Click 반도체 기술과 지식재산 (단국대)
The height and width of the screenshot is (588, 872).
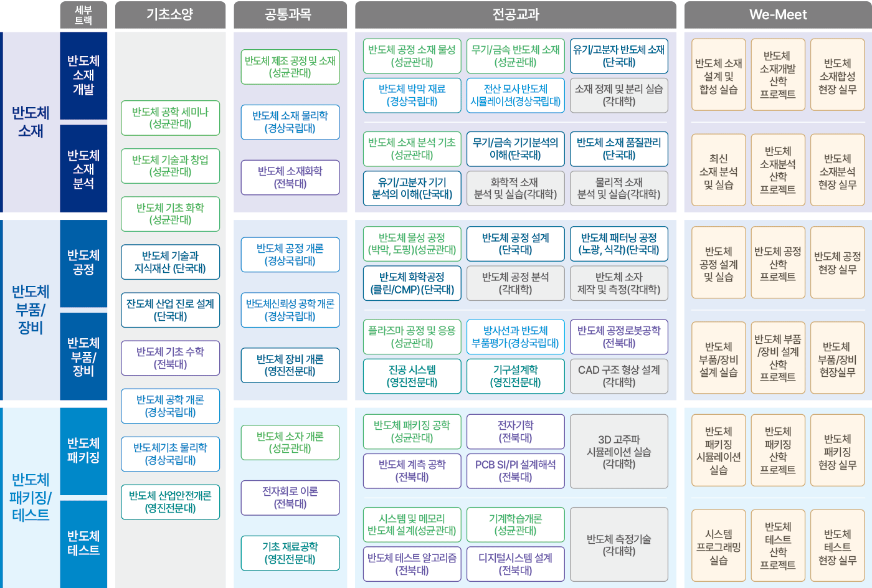[x=171, y=262]
